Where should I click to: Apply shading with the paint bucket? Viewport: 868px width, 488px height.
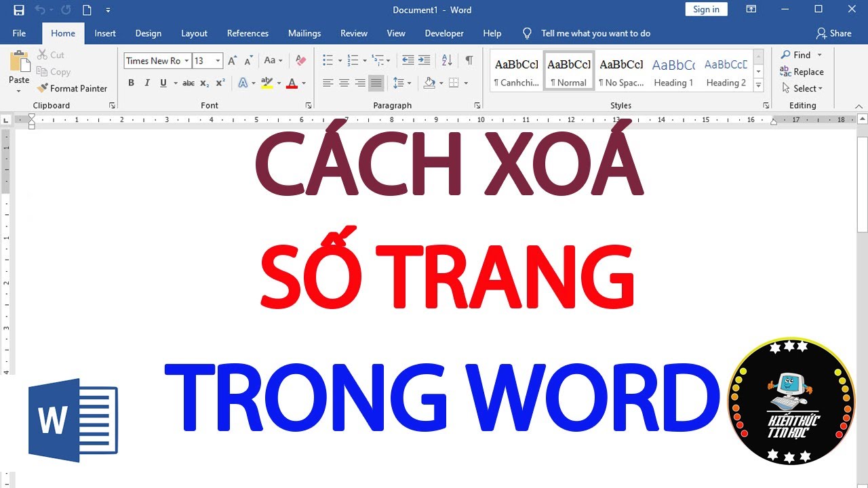coord(429,83)
